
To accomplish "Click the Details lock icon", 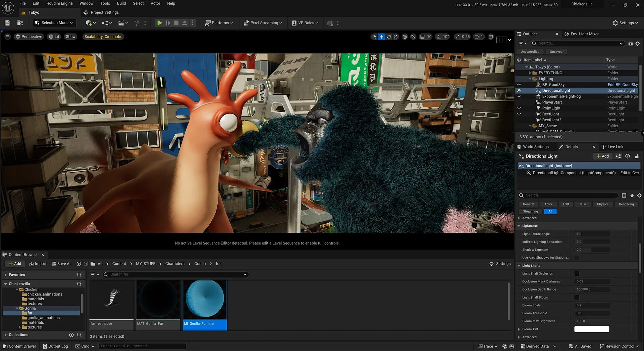I will [x=637, y=156].
